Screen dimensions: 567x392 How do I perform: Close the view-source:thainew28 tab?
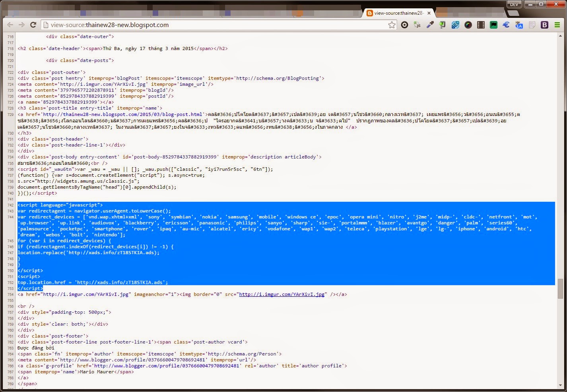(x=429, y=13)
